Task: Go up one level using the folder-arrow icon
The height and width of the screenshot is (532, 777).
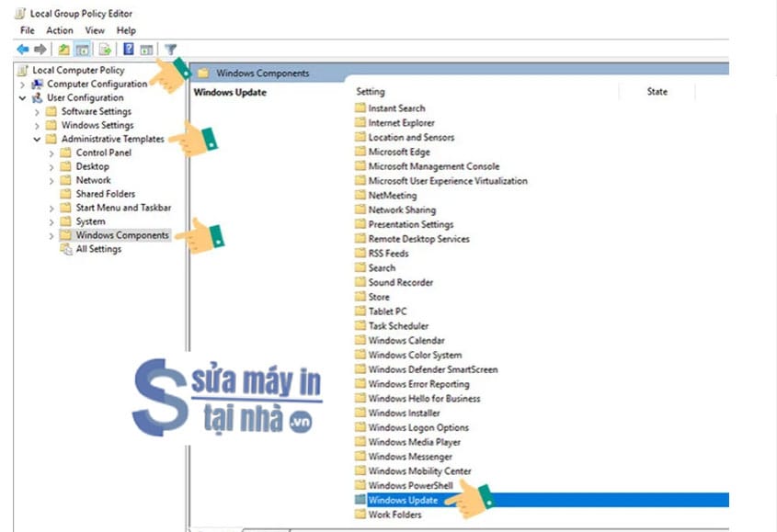Action: pos(64,49)
